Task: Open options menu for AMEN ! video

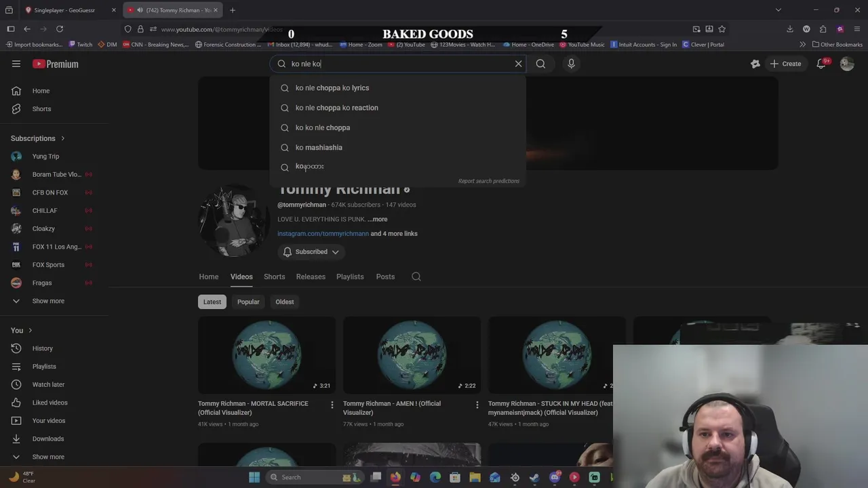Action: 477,405
